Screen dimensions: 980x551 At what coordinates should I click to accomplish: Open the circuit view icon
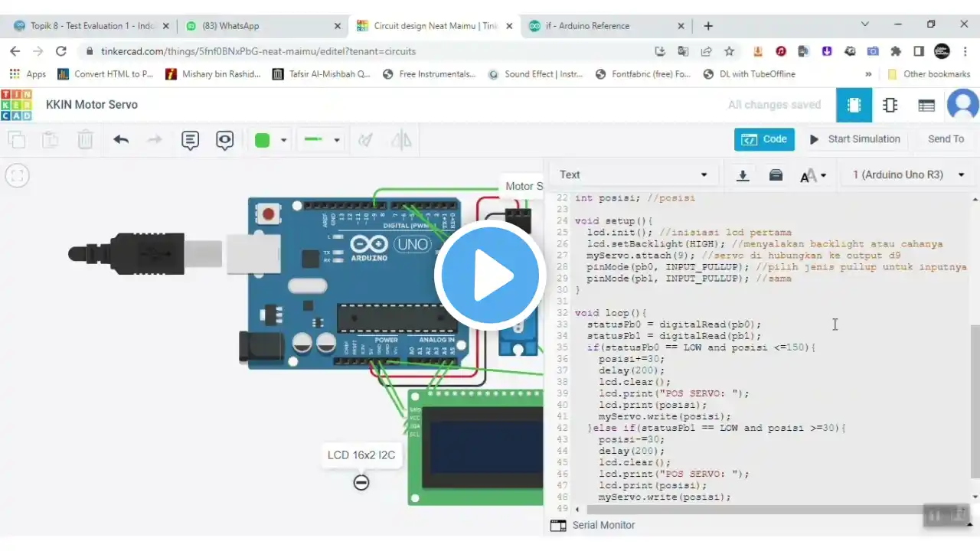[854, 105]
